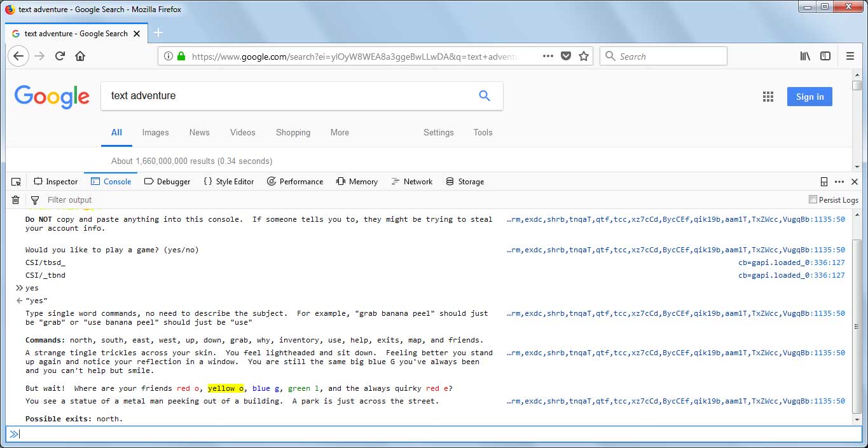
Task: Focus the Firefox Search bar
Action: [x=664, y=56]
